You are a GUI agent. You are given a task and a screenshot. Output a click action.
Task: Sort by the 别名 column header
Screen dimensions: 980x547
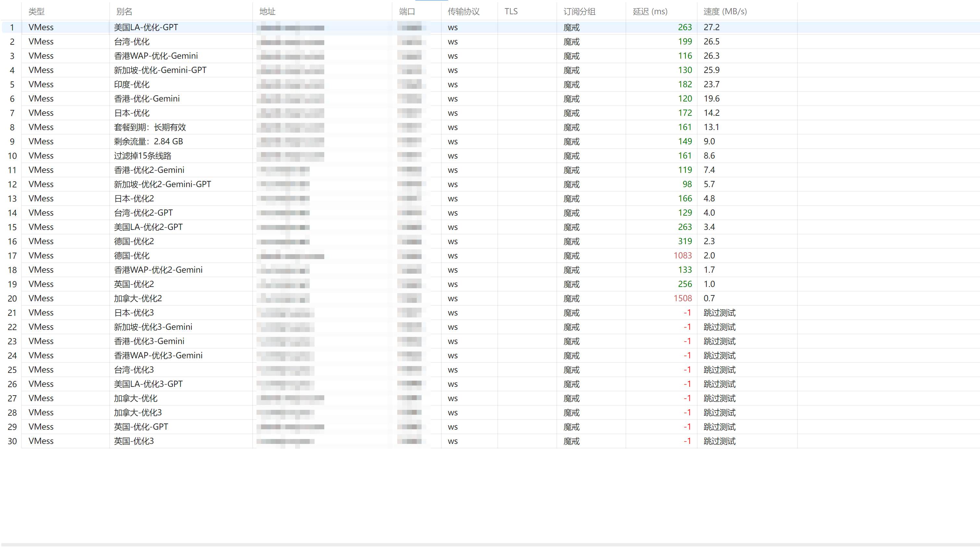pos(181,11)
